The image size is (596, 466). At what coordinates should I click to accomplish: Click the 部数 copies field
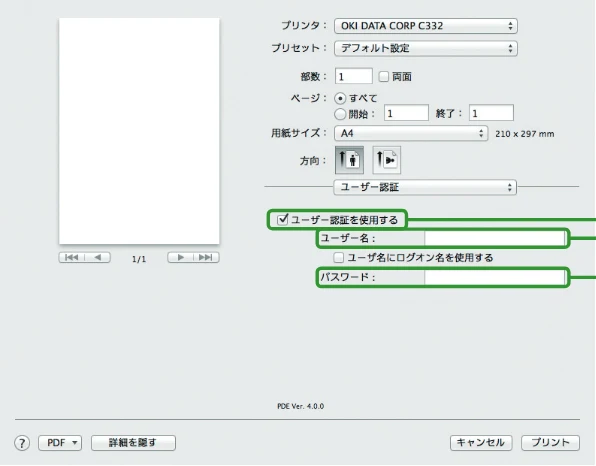[353, 76]
